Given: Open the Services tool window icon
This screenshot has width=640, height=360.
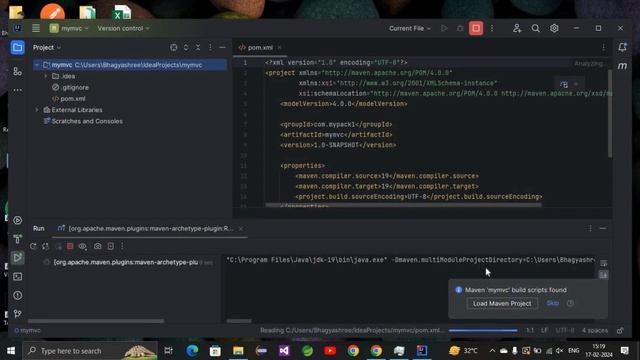Looking at the screenshot, I should click(18, 220).
